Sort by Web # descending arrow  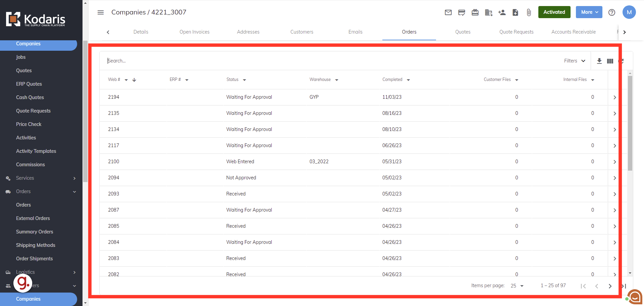coord(134,80)
